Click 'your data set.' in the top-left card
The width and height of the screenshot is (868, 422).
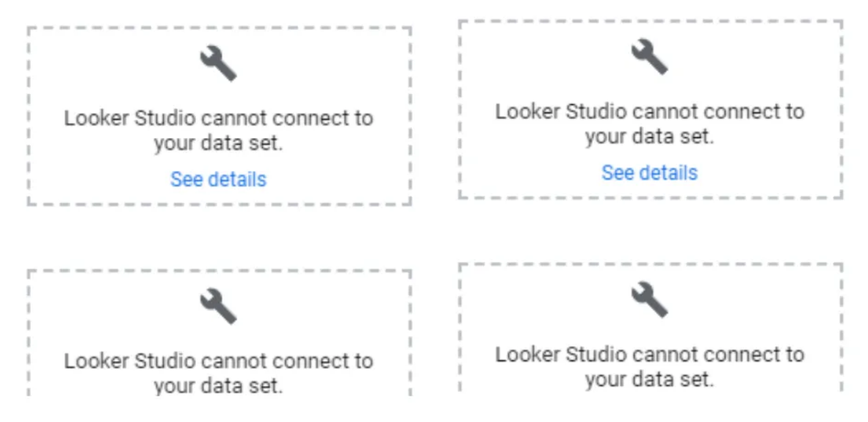pos(218,143)
